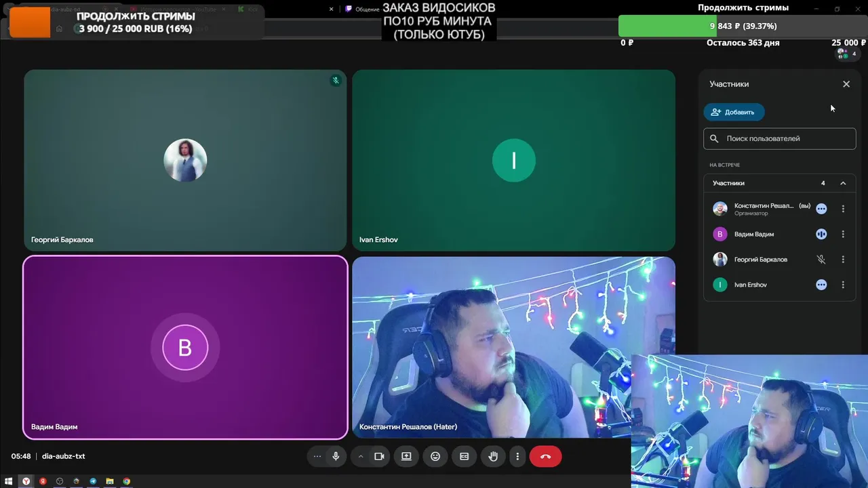Viewport: 868px width, 488px height.
Task: Open the Windows Start menu
Action: (9, 481)
